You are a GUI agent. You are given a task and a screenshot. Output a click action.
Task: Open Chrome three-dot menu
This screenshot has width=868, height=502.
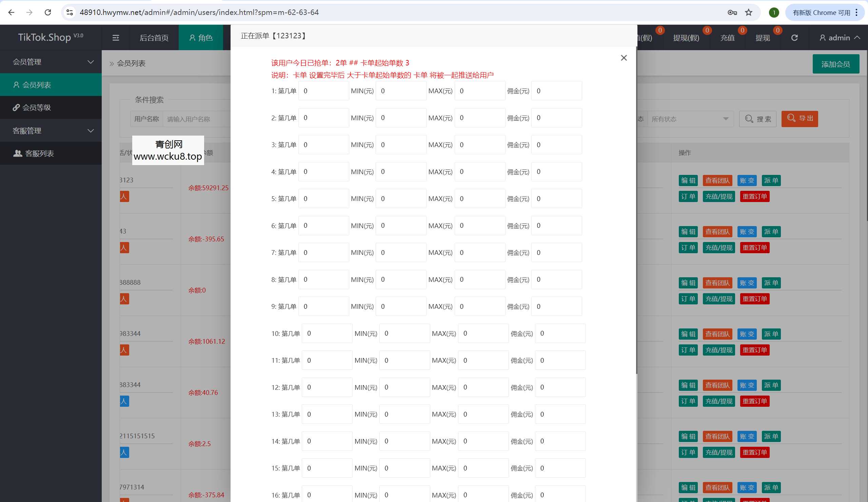pos(856,13)
